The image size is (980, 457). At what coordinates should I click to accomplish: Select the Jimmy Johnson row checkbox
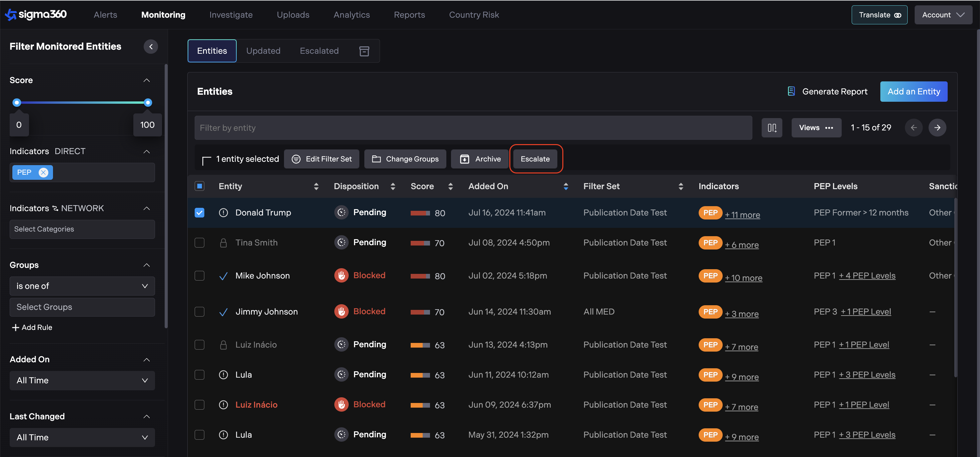[x=199, y=312]
